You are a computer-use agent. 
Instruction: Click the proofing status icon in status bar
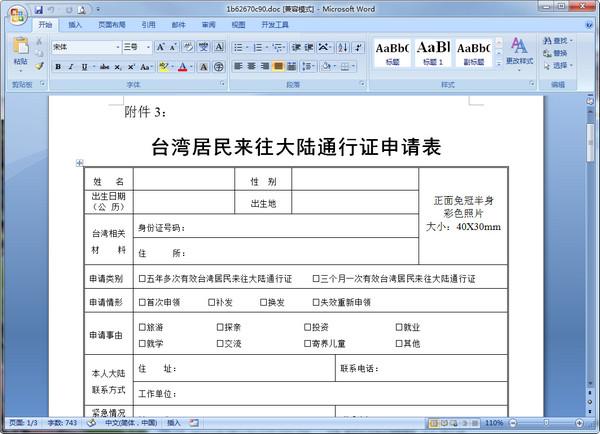[91, 423]
